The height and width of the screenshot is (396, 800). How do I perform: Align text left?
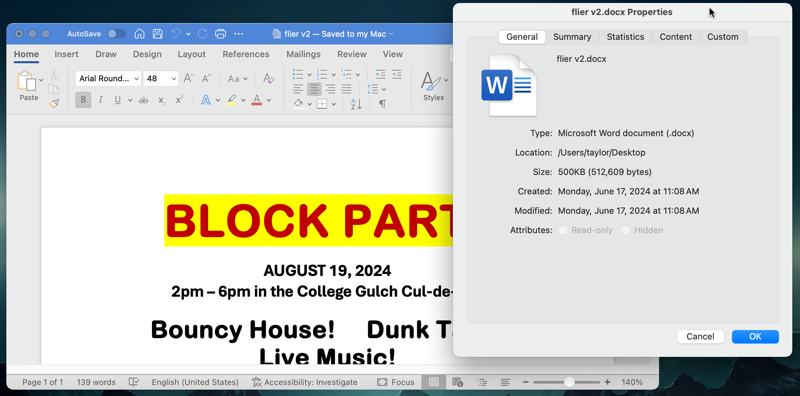[298, 89]
